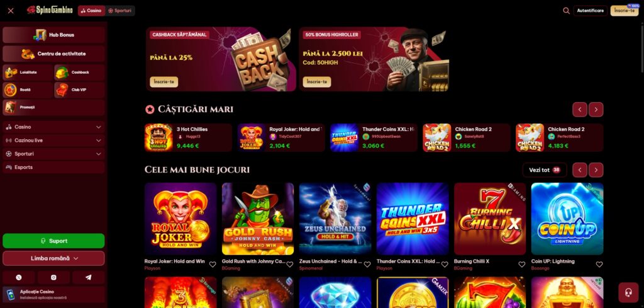Expand the Casino sidebar section

click(53, 127)
